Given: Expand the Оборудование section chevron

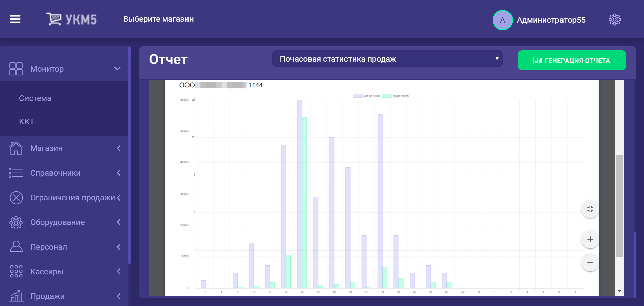Looking at the screenshot, I should (119, 222).
